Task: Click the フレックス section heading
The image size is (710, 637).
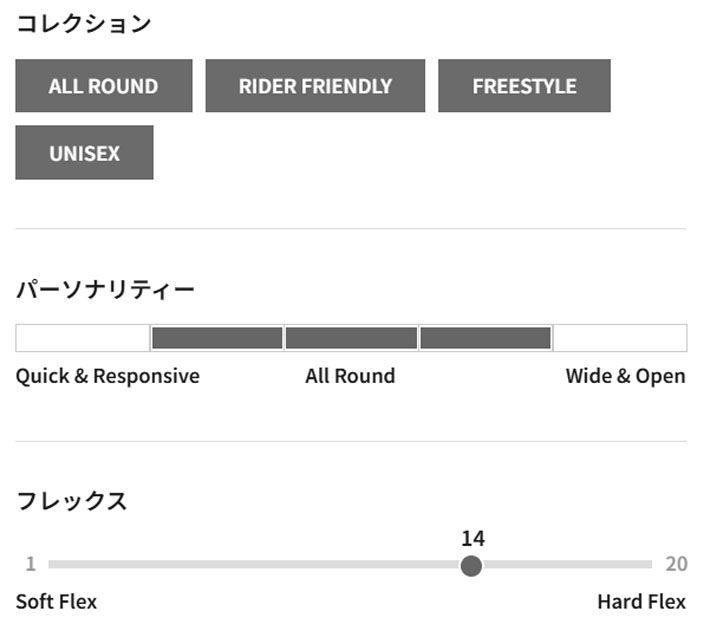Action: point(71,501)
